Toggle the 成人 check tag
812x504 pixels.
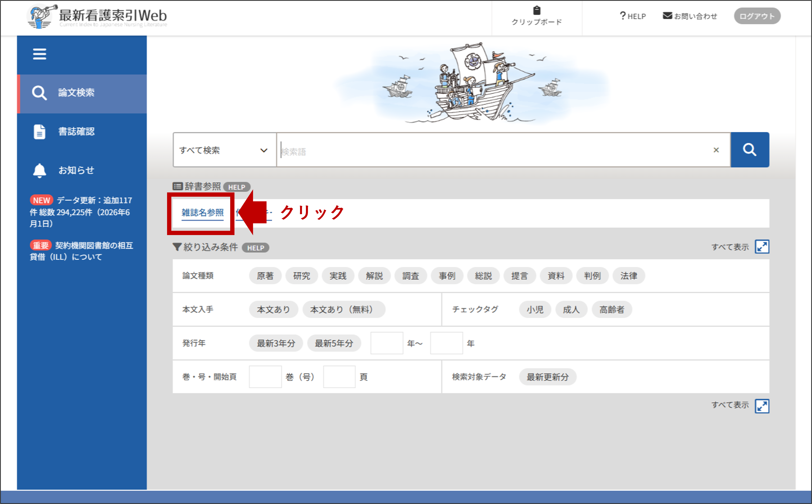point(571,310)
